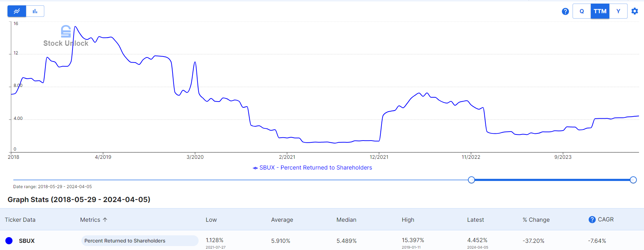Click the 2018 x-axis label
Image resolution: width=644 pixels, height=250 pixels.
[14, 157]
